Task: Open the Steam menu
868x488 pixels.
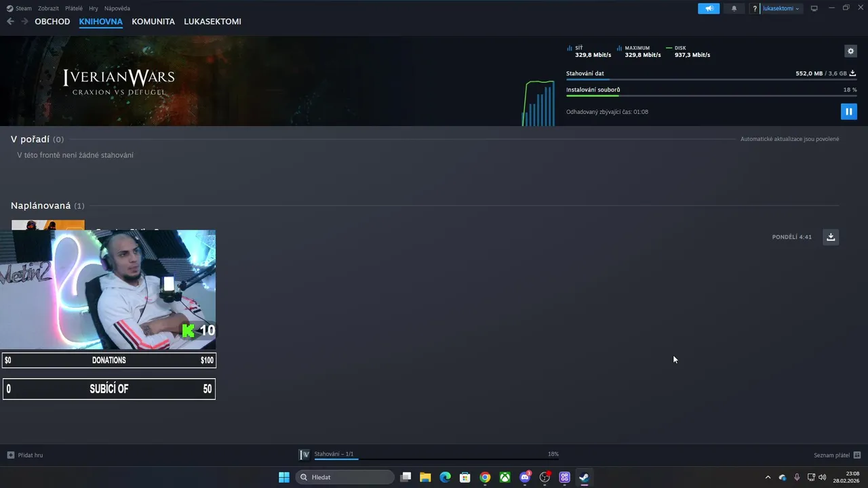Action: (19, 9)
